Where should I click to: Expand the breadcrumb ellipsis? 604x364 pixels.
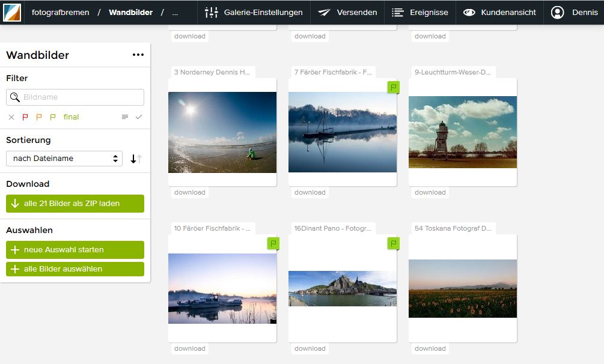point(175,13)
